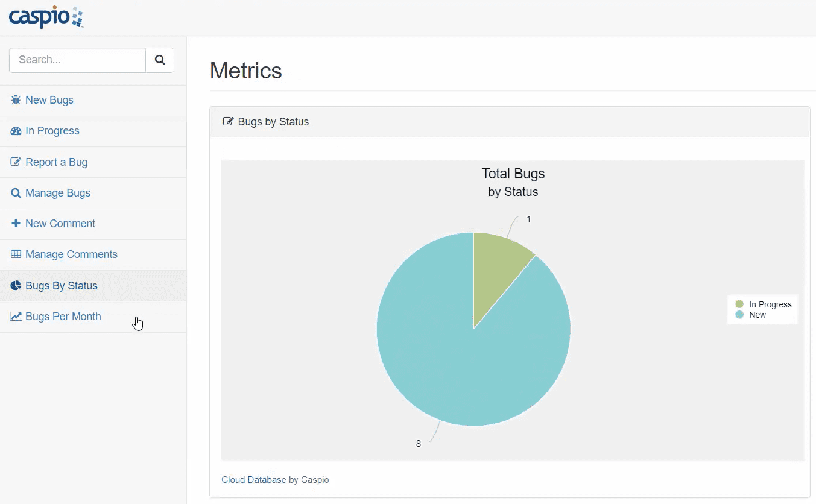Screen dimensions: 816x504
Task: Open the Bugs Per Month page
Action: [63, 317]
